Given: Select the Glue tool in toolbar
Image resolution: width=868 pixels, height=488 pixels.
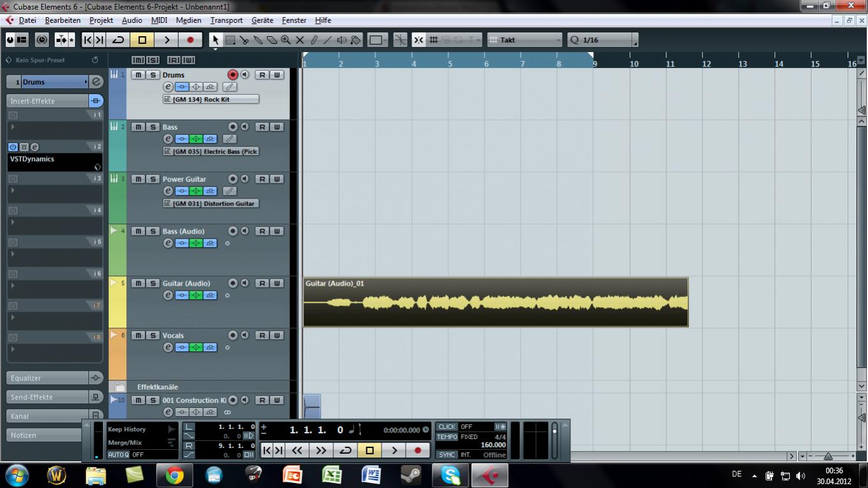Looking at the screenshot, I should pyautogui.click(x=258, y=40).
